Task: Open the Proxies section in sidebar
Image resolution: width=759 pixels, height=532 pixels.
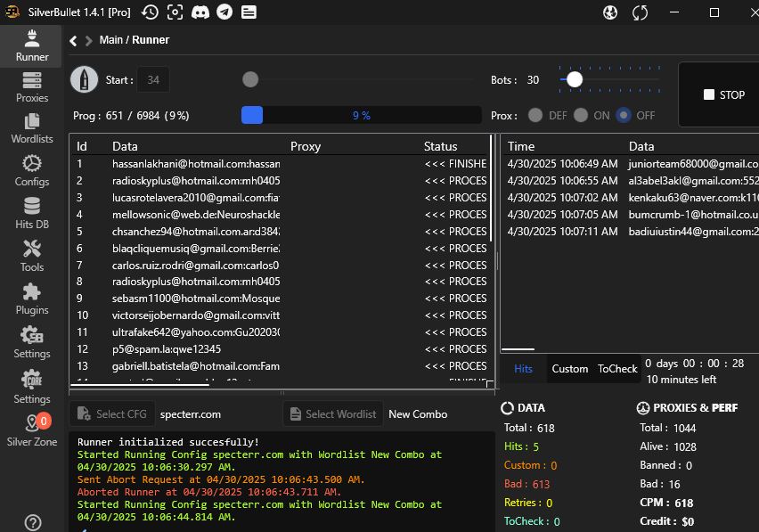Action: point(32,87)
